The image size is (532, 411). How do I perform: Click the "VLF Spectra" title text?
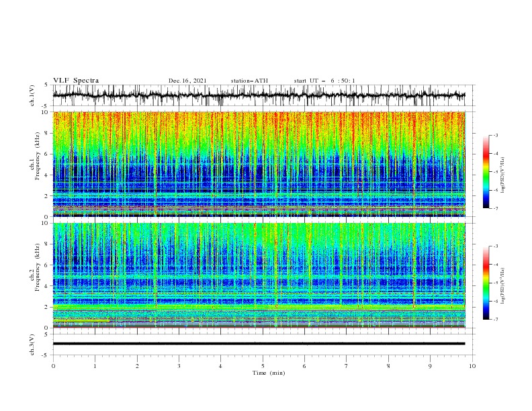(76, 81)
